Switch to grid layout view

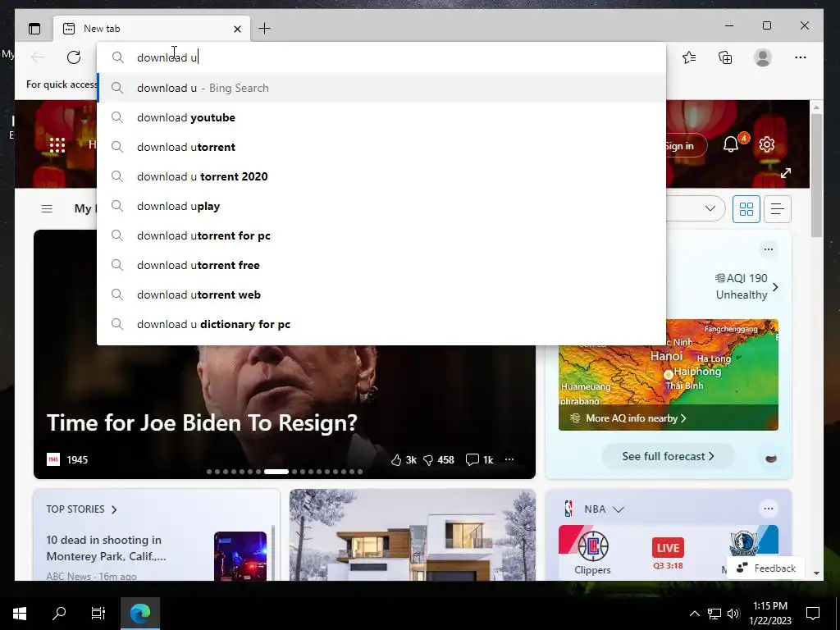[x=746, y=209]
